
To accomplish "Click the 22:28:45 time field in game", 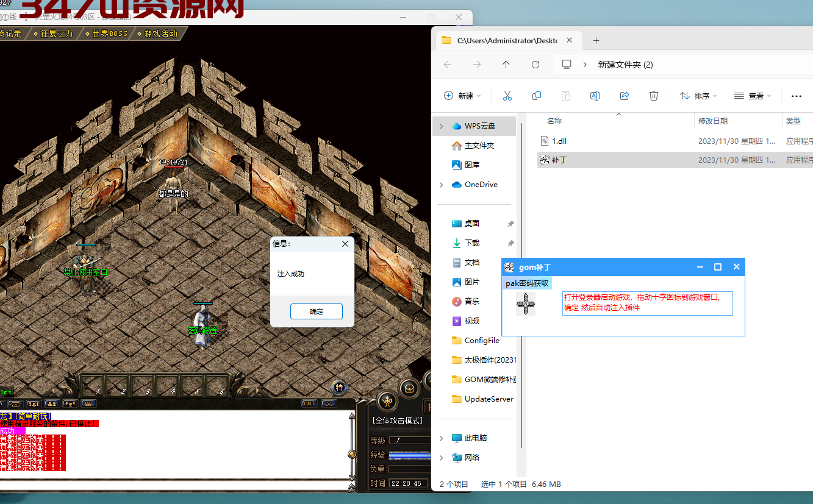I will (x=409, y=483).
